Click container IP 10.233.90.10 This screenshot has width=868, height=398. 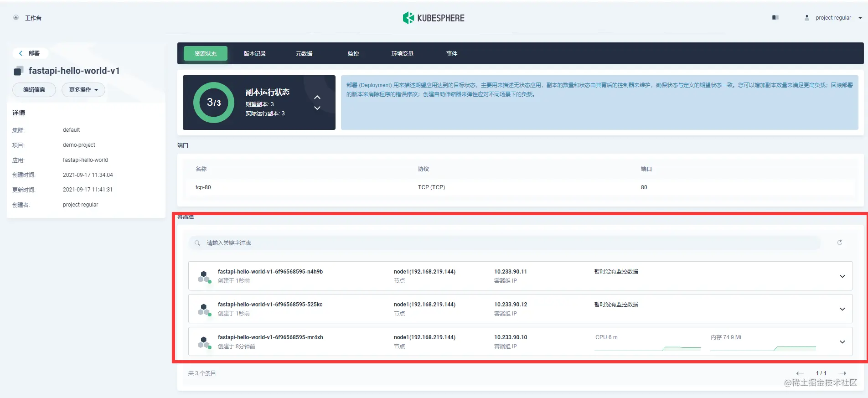point(511,337)
